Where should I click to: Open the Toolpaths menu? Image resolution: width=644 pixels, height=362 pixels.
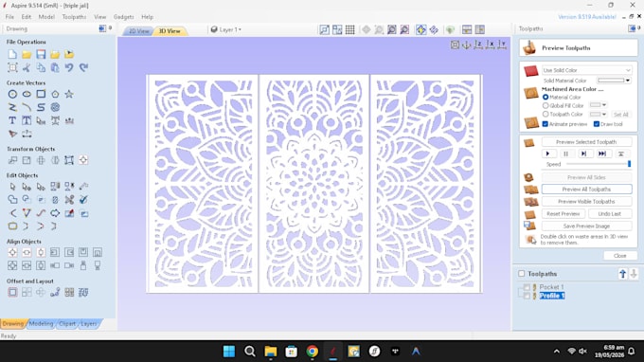pos(74,17)
